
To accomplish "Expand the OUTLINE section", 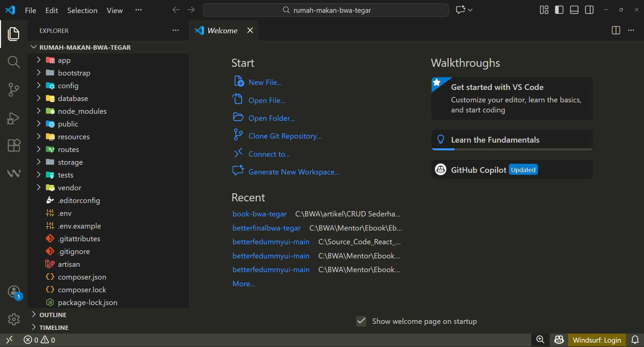I will point(53,315).
